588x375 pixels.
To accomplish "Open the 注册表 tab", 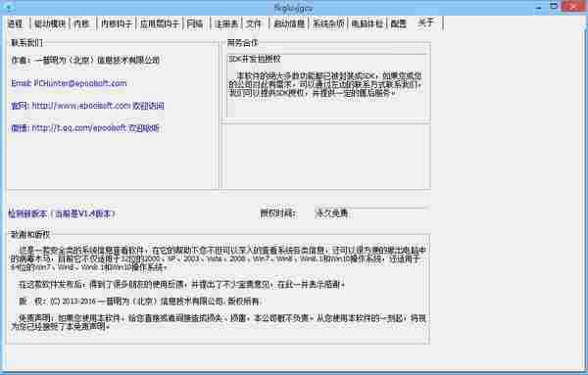I will click(226, 23).
